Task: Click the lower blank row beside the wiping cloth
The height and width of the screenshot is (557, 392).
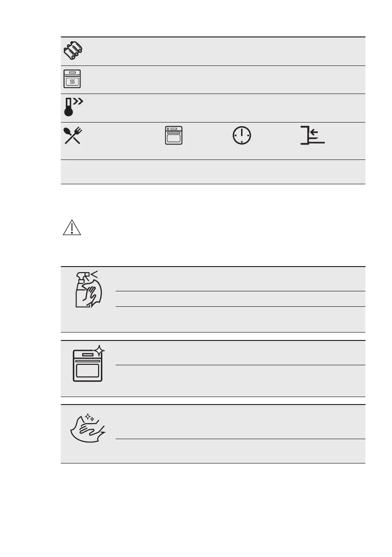Action: coord(240,451)
